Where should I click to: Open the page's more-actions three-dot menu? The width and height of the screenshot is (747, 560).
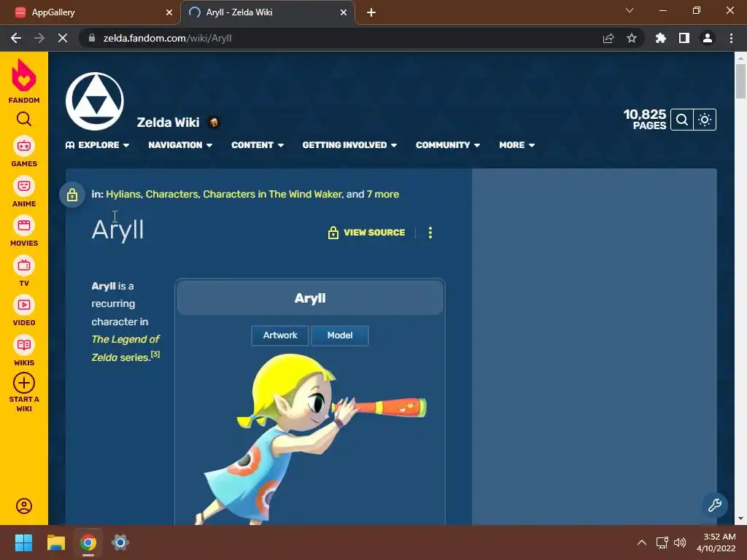[430, 233]
